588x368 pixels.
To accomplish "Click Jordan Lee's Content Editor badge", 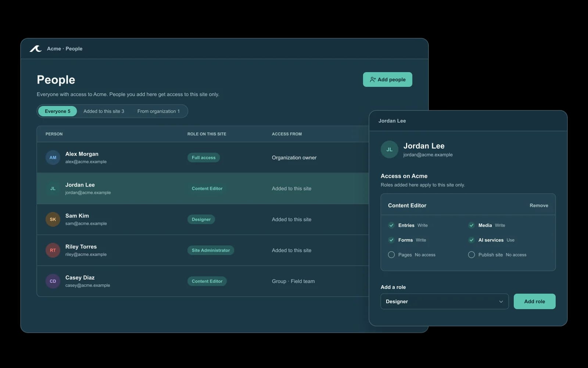I will pyautogui.click(x=207, y=188).
